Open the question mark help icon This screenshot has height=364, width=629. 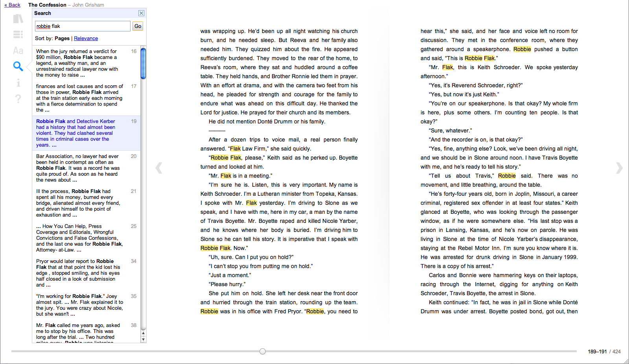click(18, 99)
